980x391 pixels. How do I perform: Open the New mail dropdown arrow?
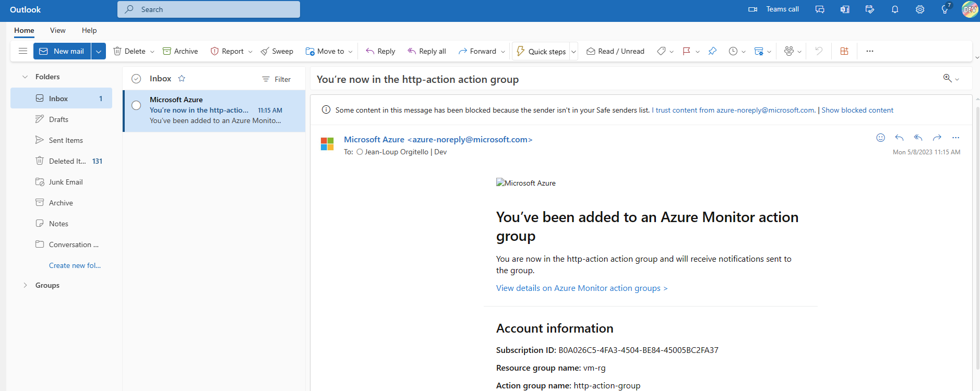pos(99,51)
